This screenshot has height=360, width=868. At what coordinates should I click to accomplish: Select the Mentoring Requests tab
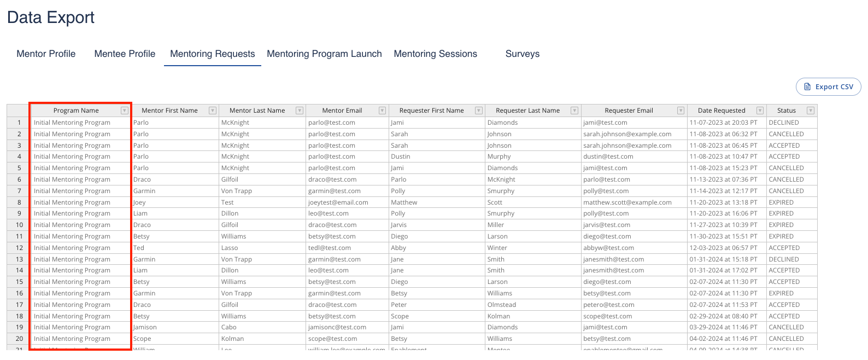tap(212, 54)
